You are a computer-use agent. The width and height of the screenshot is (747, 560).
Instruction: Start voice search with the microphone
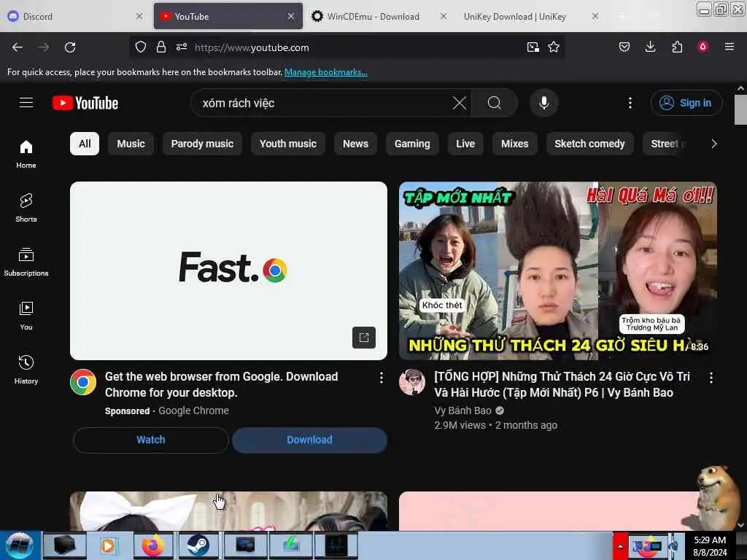pyautogui.click(x=544, y=103)
